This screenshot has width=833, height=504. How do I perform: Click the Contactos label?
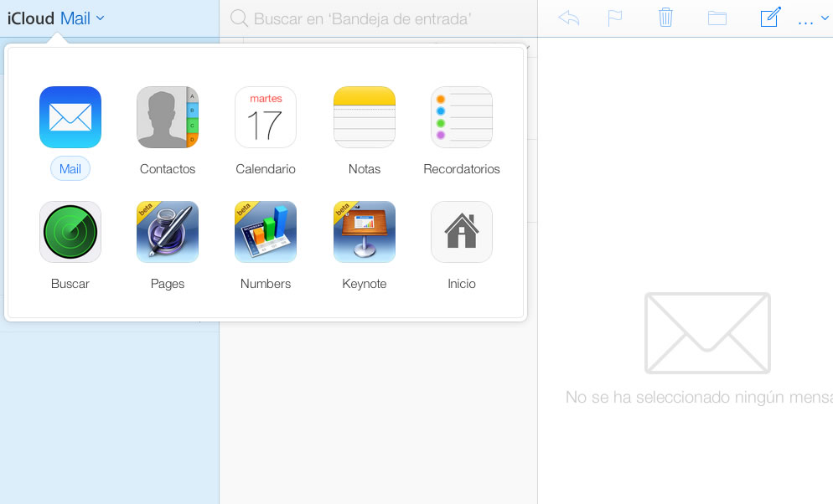pos(168,169)
